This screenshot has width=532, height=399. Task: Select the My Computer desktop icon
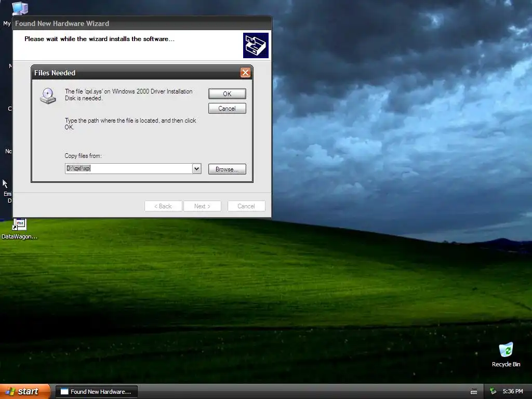pyautogui.click(x=20, y=8)
